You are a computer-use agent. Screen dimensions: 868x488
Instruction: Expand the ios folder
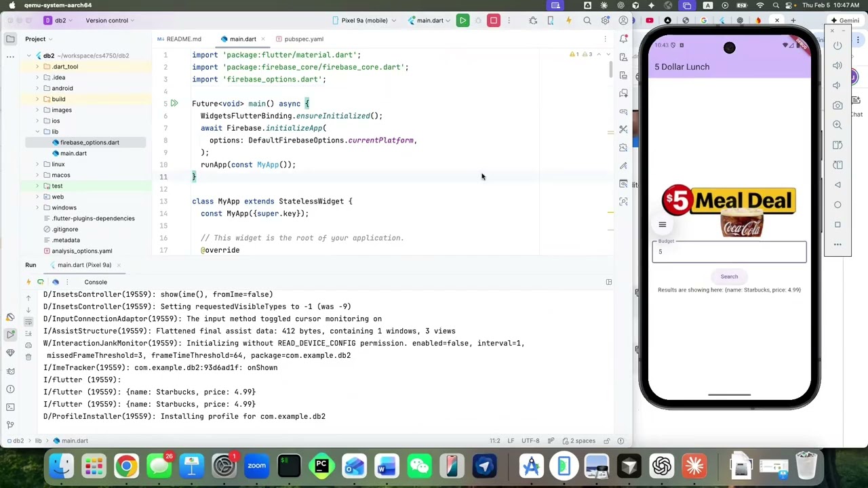pyautogui.click(x=37, y=121)
